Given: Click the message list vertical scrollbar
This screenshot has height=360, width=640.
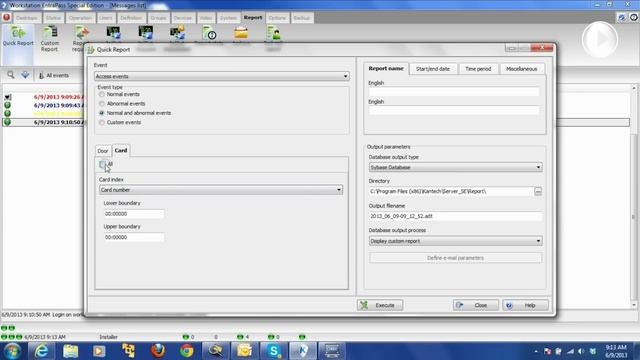Looking at the screenshot, I should pos(633,196).
